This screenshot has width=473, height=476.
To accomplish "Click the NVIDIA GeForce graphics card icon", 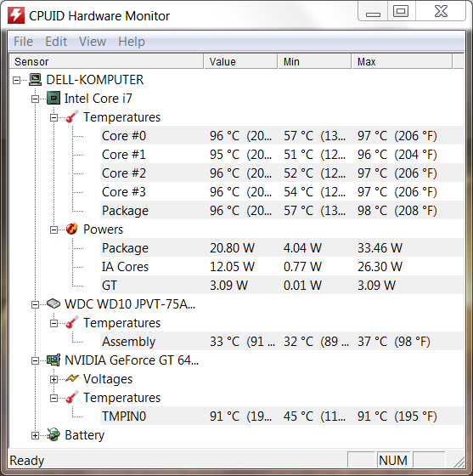I will click(53, 360).
